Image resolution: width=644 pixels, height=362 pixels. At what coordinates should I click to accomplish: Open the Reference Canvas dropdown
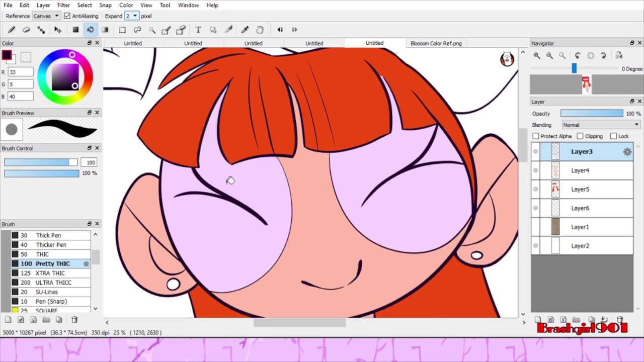click(x=46, y=16)
